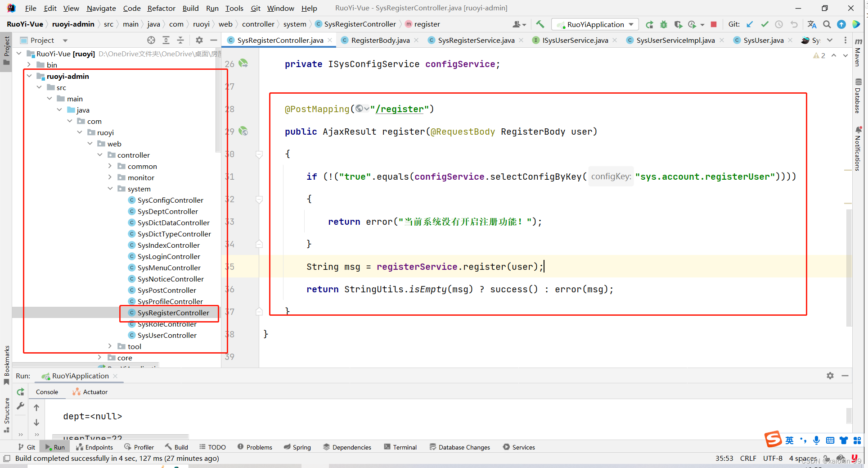Switch to SysRegisterService.java tab
Viewport: 868px width, 468px height.
pyautogui.click(x=476, y=40)
